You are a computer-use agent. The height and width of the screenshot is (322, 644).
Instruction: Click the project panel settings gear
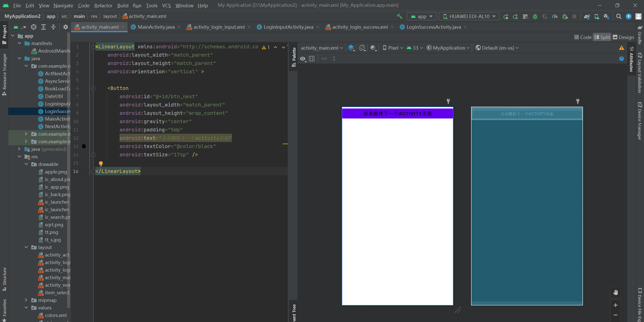(65, 27)
